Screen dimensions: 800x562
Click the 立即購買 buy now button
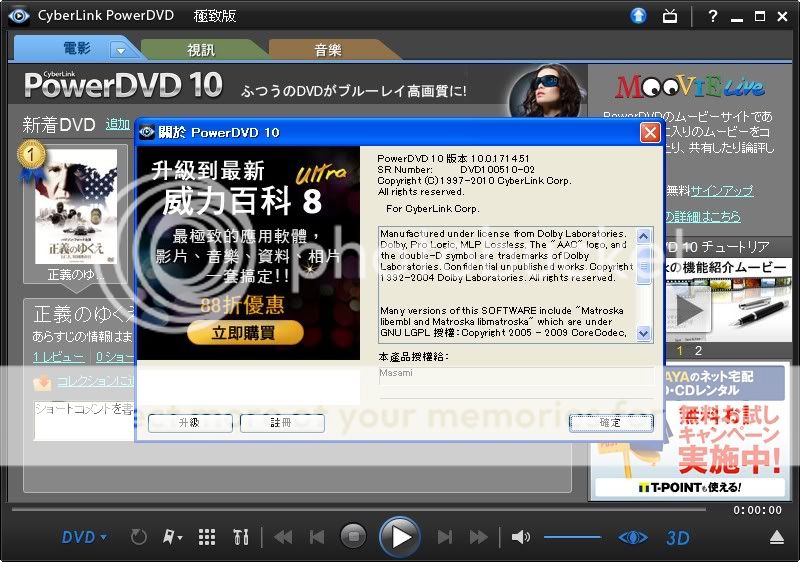(x=244, y=333)
